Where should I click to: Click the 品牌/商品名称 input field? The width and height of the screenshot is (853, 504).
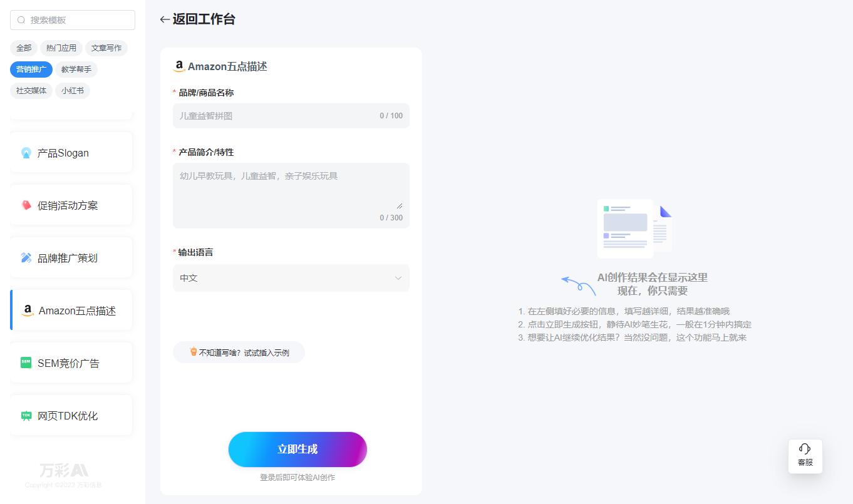pyautogui.click(x=291, y=116)
